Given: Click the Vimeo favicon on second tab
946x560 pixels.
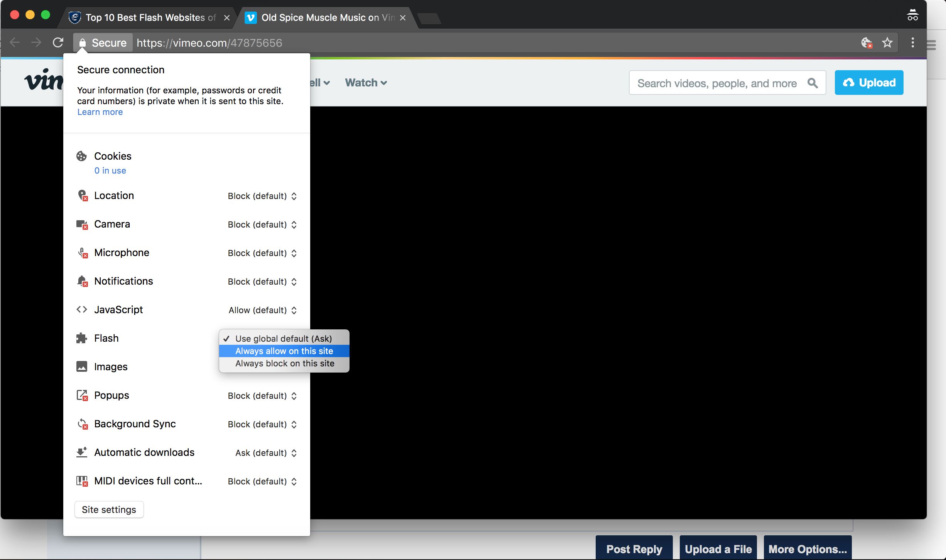Looking at the screenshot, I should [251, 18].
